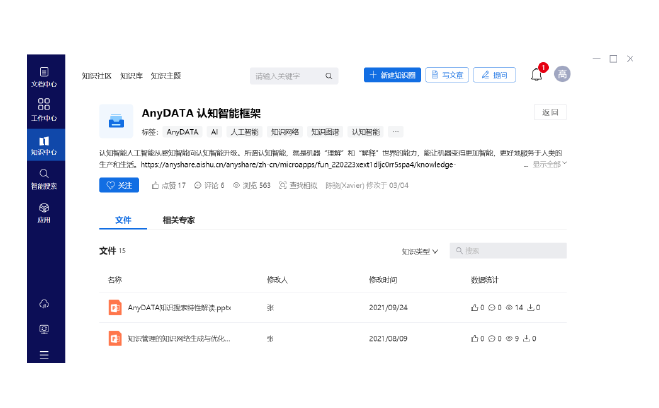
Task: Click the monitor icon in sidebar
Action: point(44,329)
